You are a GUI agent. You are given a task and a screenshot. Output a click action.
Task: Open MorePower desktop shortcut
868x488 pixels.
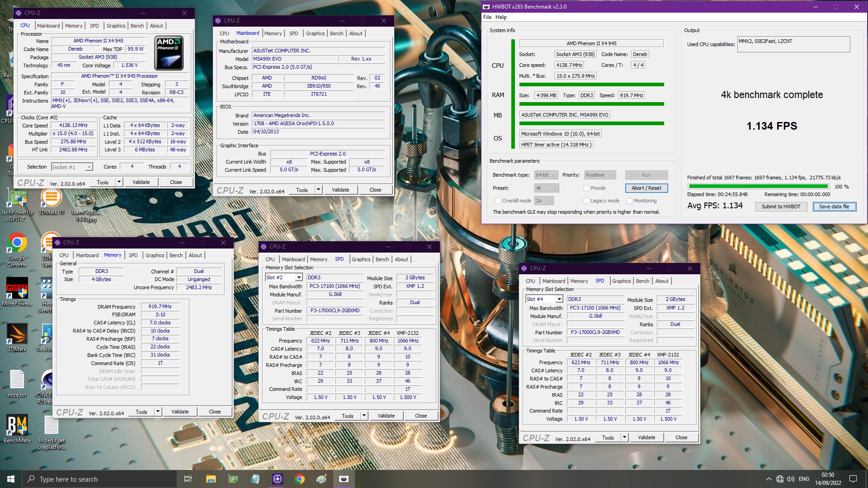point(17,292)
